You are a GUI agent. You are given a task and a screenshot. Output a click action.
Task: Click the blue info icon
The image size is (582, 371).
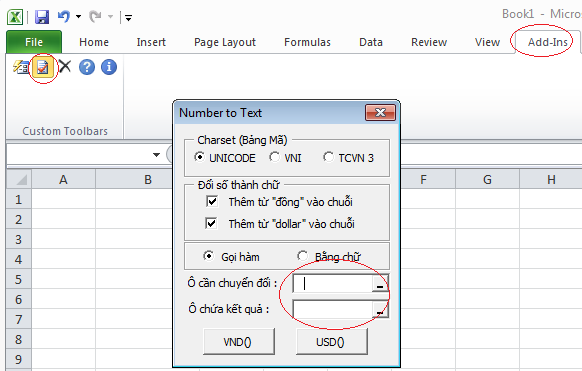109,67
